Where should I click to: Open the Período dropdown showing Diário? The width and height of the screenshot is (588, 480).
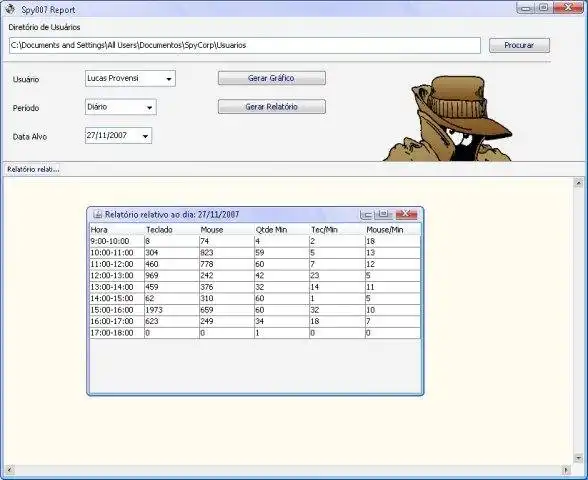pyautogui.click(x=121, y=107)
